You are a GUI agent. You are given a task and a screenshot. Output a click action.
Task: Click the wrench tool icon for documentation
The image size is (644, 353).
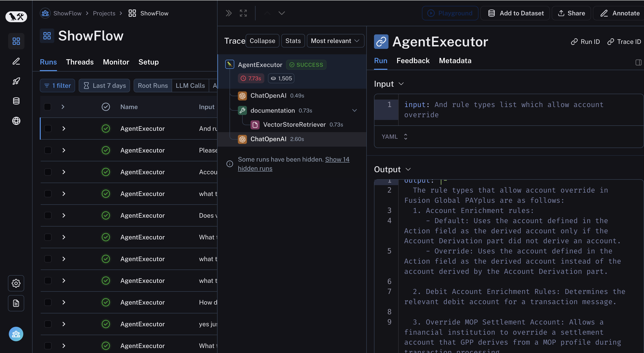[242, 110]
